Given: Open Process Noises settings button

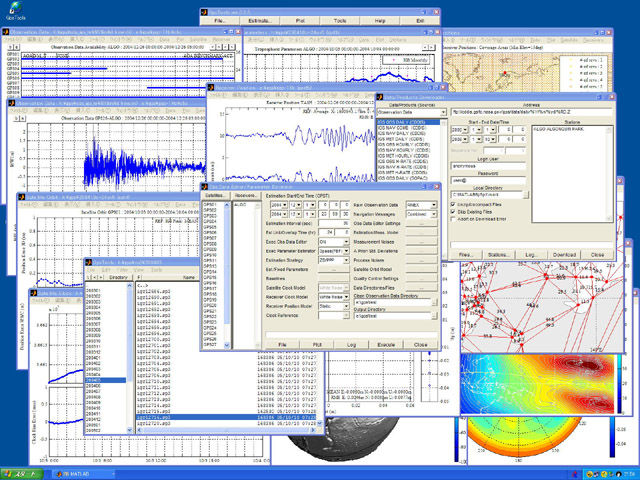Looking at the screenshot, I should pos(421,260).
